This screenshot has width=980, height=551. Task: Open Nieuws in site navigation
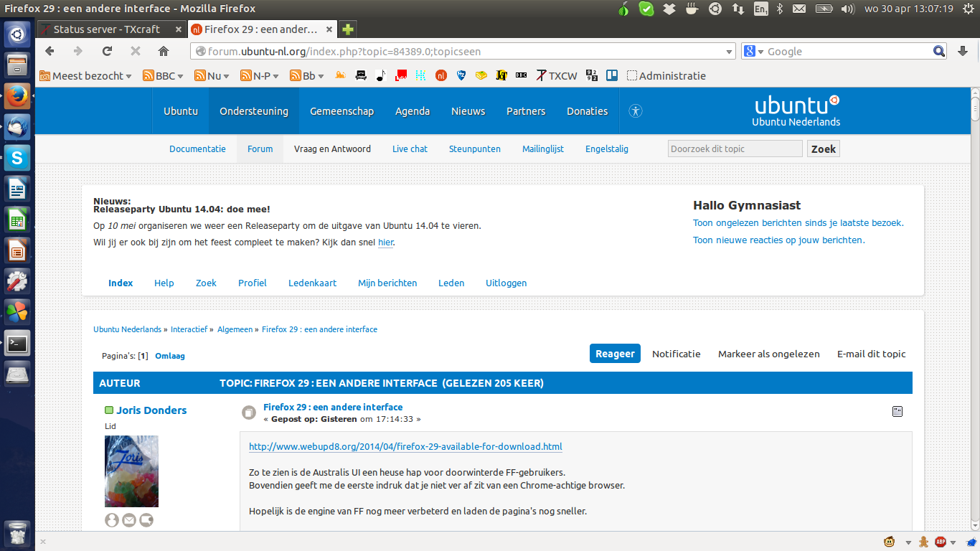tap(468, 111)
